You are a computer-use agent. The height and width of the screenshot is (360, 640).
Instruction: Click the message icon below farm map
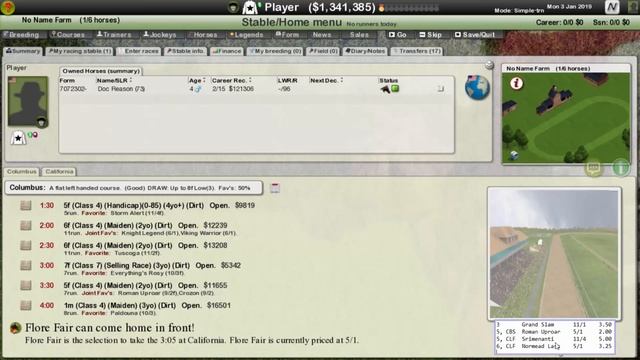point(593,168)
